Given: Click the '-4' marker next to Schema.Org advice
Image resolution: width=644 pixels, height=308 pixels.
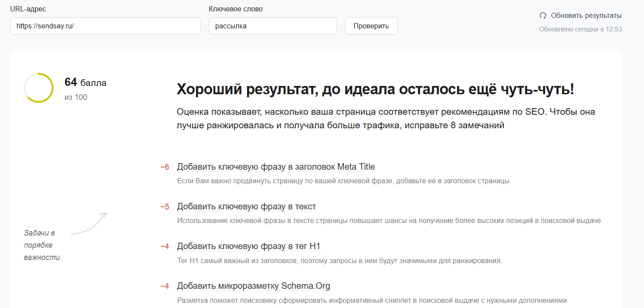Looking at the screenshot, I should coord(166,285).
